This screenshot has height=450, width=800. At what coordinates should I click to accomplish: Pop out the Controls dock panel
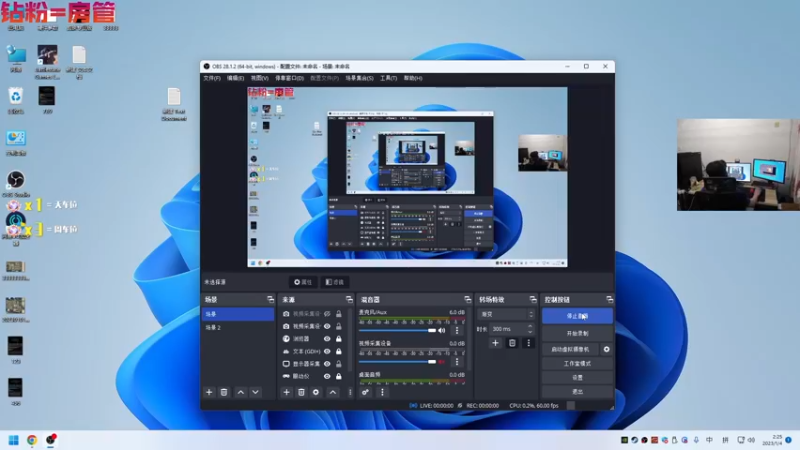609,299
